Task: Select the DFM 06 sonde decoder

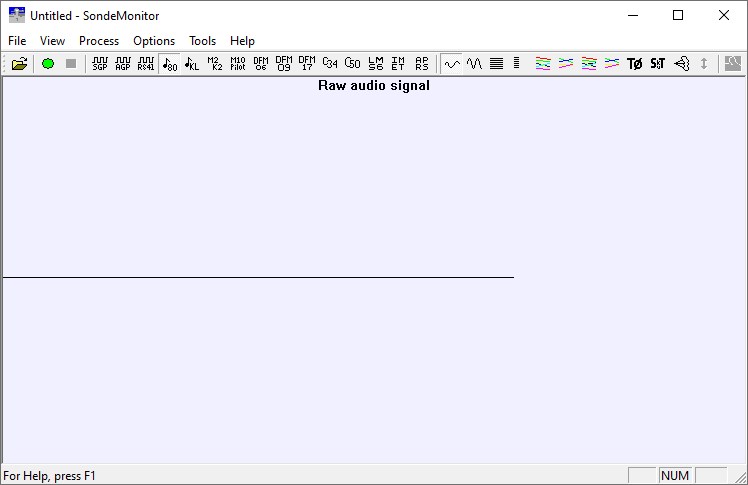Action: click(261, 63)
